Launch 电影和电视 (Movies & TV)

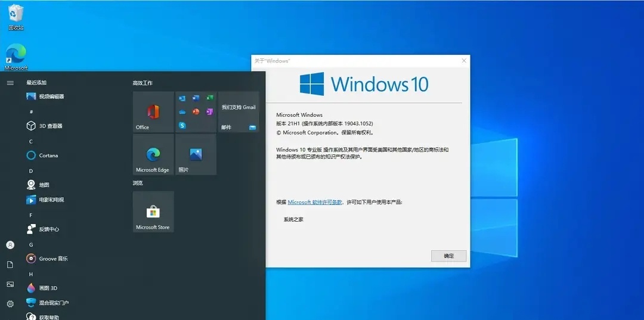click(45, 200)
